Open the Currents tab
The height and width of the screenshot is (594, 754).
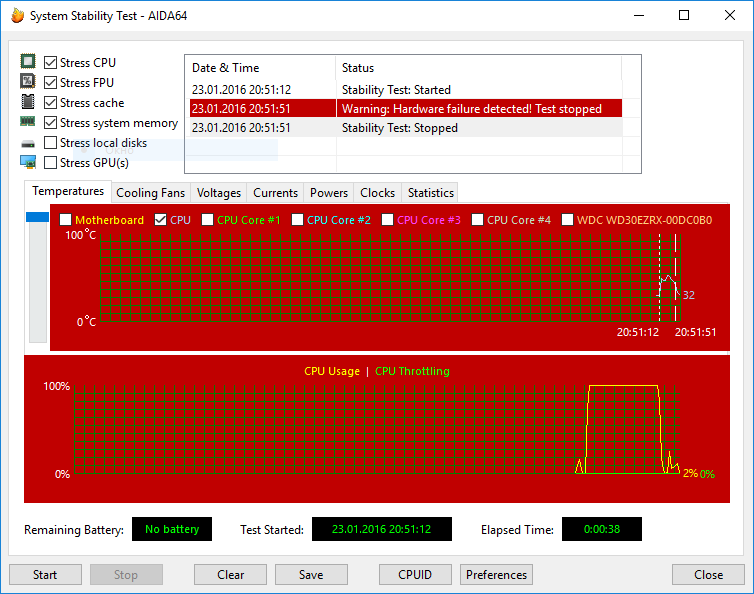(276, 193)
